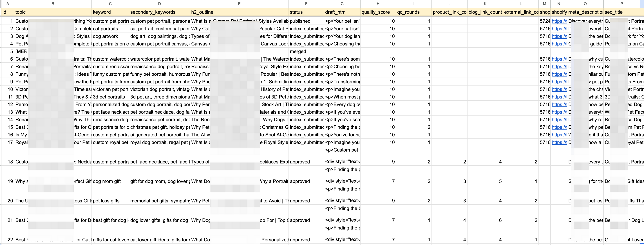This screenshot has height=245, width=644.
Task: Click the "draft_html" header cell
Action: 342,12
